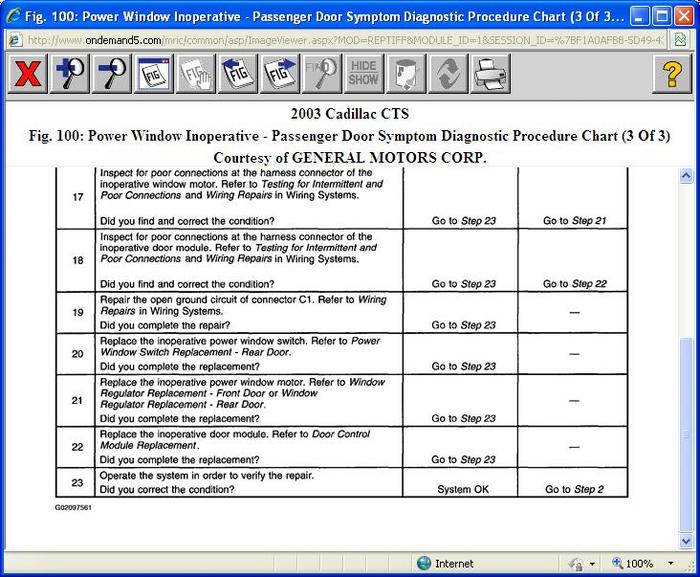Click the scrollbar down arrow
Viewport: 700px width, 577px height.
686,541
